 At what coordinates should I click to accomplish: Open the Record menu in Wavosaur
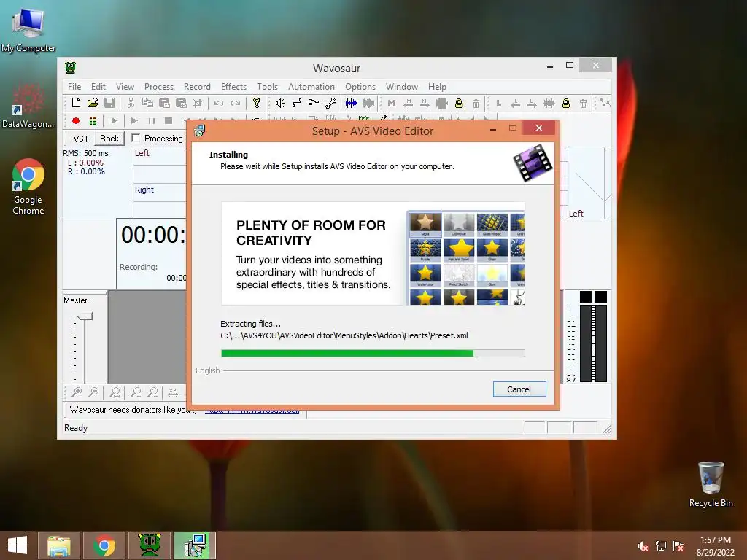click(x=197, y=87)
